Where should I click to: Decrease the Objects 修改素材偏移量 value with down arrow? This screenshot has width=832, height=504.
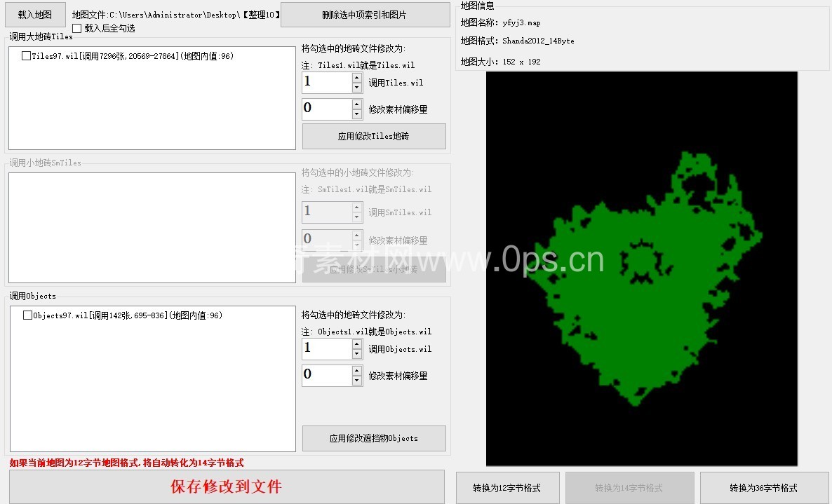point(357,381)
